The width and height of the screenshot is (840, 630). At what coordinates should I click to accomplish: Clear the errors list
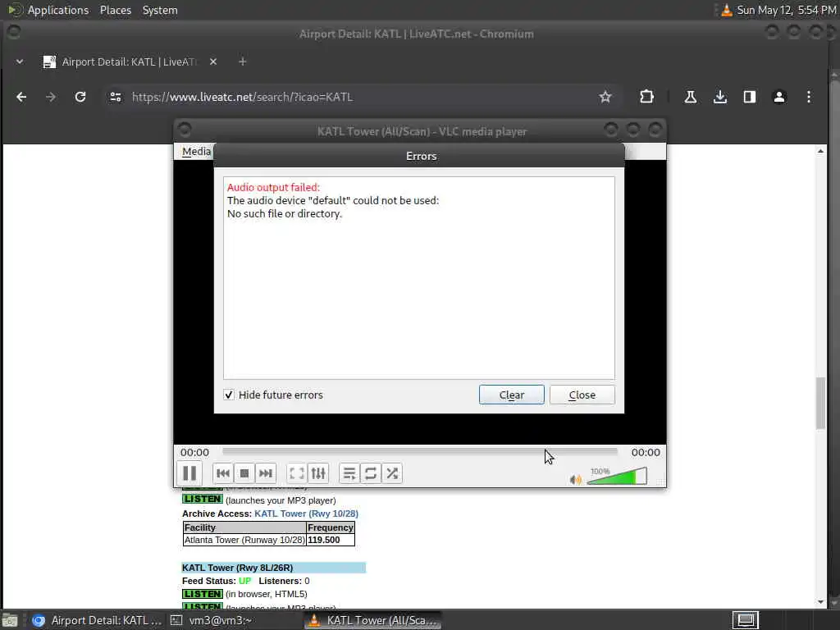point(512,395)
